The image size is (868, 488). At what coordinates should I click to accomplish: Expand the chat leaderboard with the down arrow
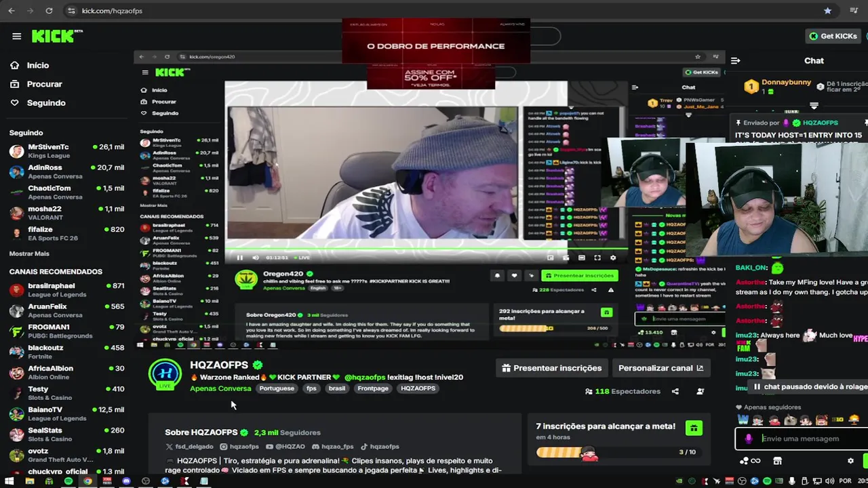coord(814,106)
